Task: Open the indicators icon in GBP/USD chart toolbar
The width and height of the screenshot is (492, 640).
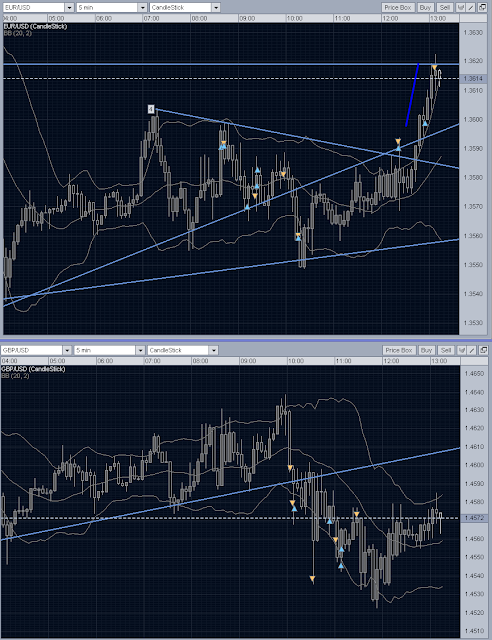Action: click(x=462, y=350)
